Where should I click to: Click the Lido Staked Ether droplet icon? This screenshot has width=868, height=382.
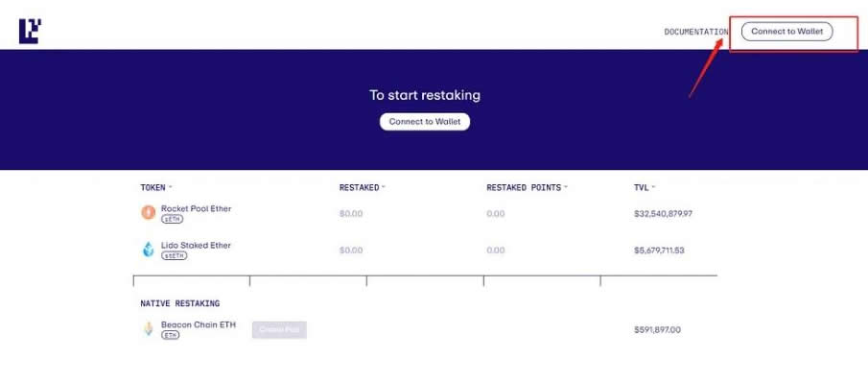149,250
